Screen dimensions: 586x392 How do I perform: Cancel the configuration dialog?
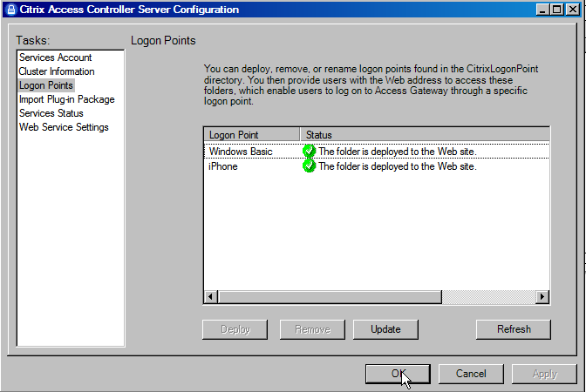pyautogui.click(x=471, y=374)
